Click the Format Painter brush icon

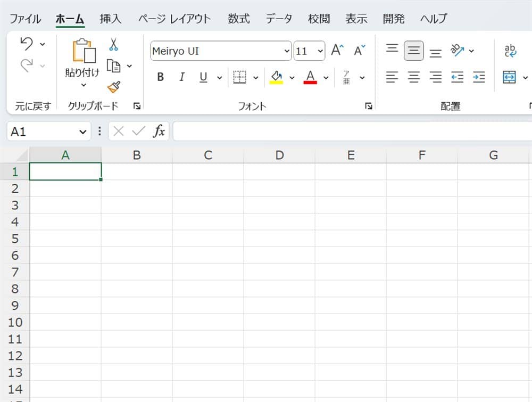113,87
